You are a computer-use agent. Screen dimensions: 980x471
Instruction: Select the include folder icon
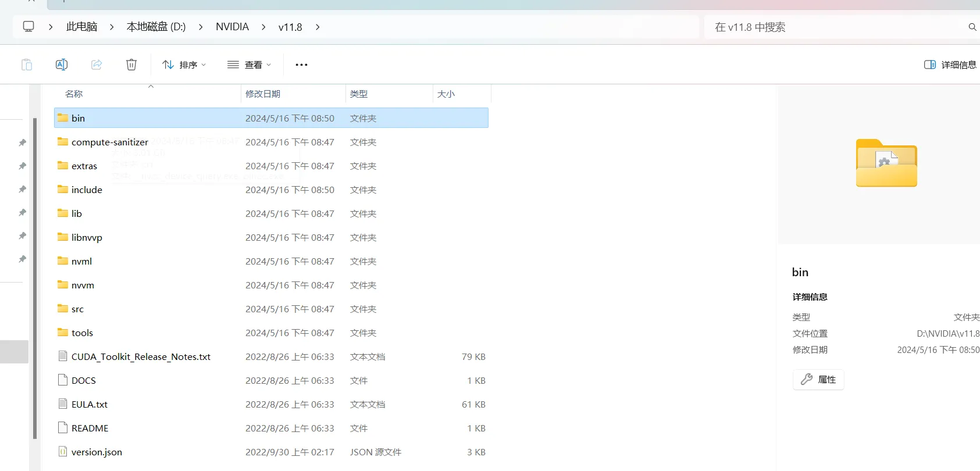pos(63,189)
